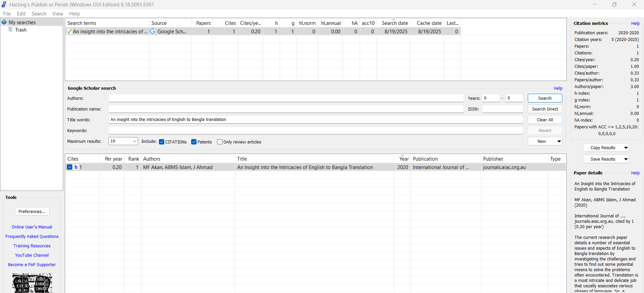Viewport: 644px width, 293px height.
Task: Click the library heads image in Tools panel
Action: [32, 283]
